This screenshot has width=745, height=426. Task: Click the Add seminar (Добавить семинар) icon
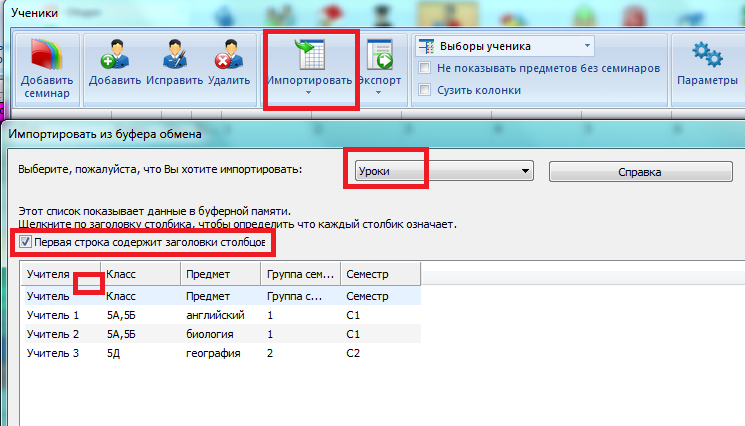click(46, 55)
